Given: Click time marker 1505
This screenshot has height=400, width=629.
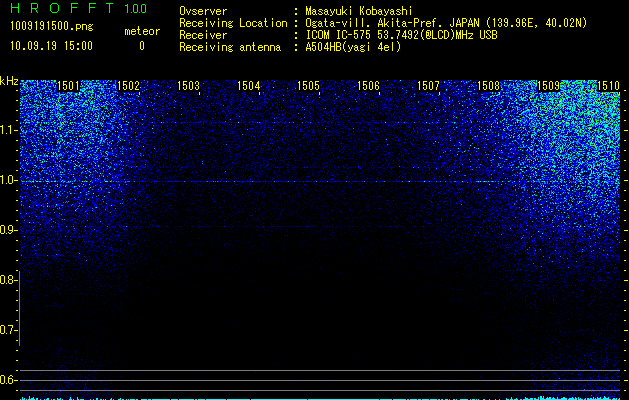Looking at the screenshot, I should [x=308, y=85].
